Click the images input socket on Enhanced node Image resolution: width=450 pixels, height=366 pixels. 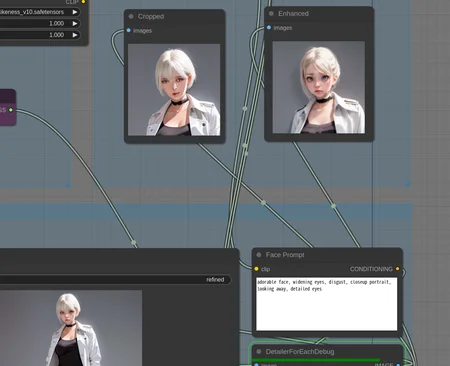[269, 28]
